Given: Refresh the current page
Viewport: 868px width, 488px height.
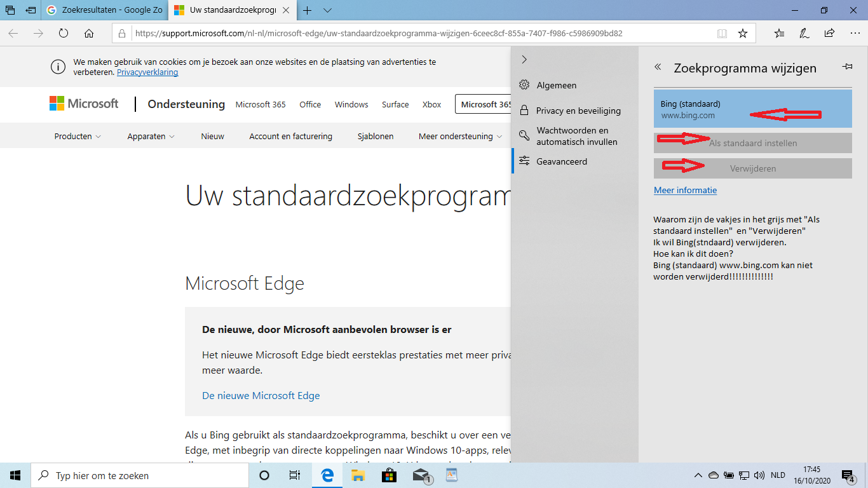Looking at the screenshot, I should click(64, 33).
